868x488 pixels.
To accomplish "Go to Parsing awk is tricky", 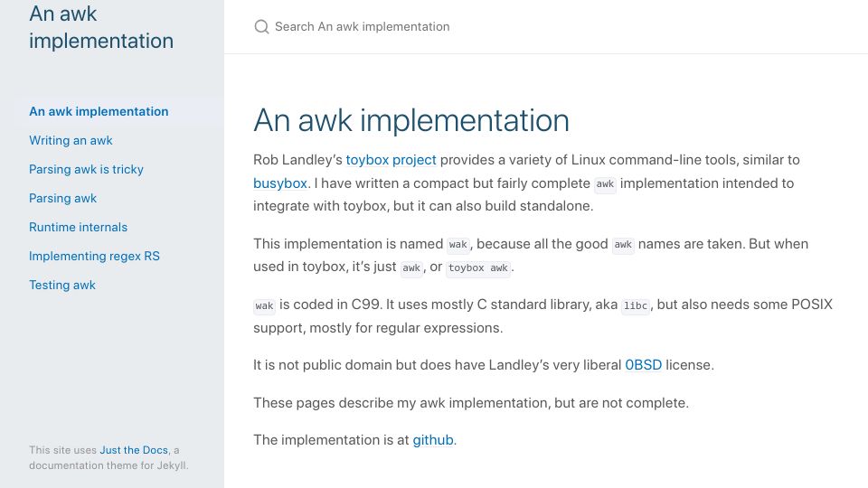I will 87,169.
